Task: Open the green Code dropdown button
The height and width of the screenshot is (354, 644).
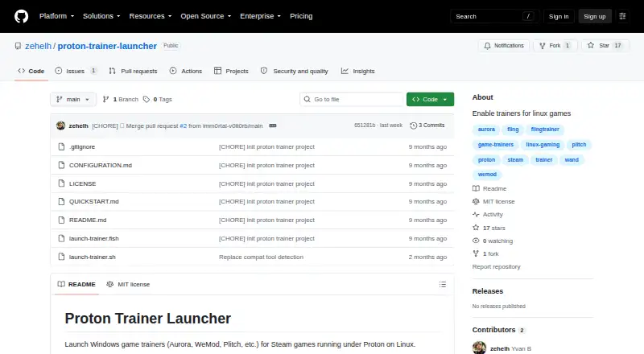Action: tap(430, 100)
